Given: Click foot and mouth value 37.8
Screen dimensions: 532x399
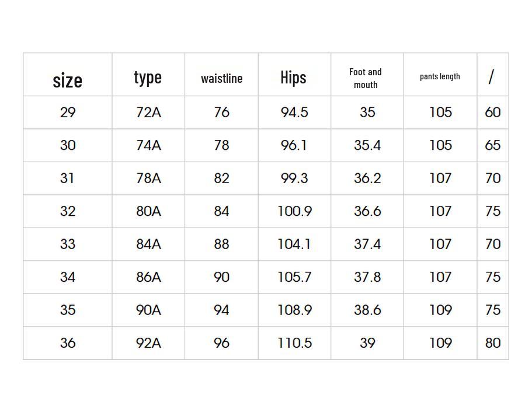Looking at the screenshot, I should [x=367, y=277].
